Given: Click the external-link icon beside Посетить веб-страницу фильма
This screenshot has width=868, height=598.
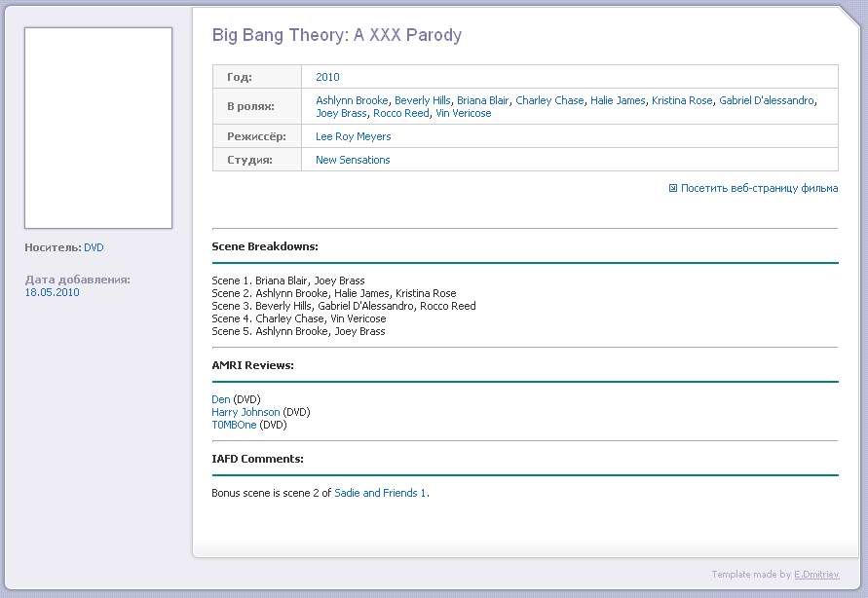Looking at the screenshot, I should click(x=672, y=188).
